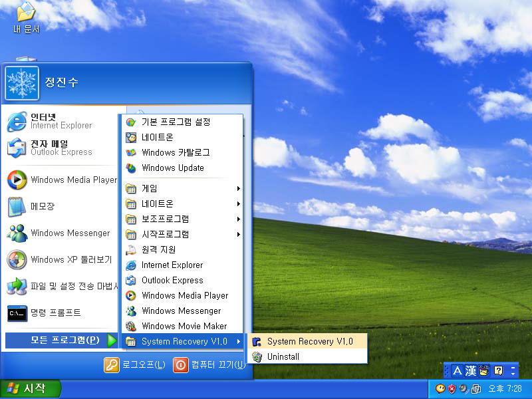The image size is (532, 399).
Task: Toggle the 漢 hanja conversion button
Action: [470, 371]
